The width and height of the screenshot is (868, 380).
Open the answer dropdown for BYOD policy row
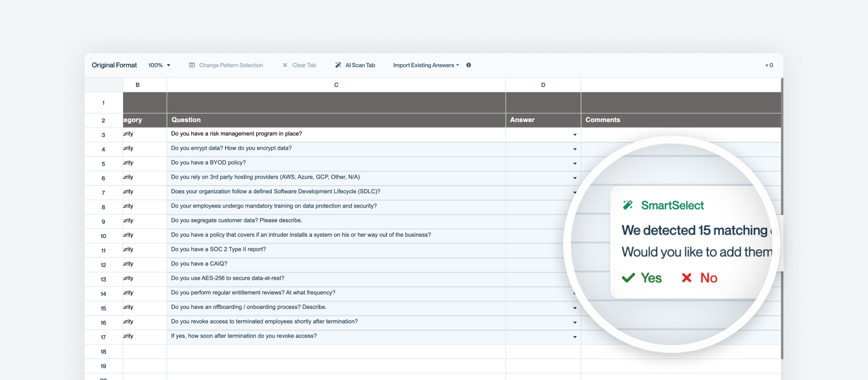coord(575,163)
